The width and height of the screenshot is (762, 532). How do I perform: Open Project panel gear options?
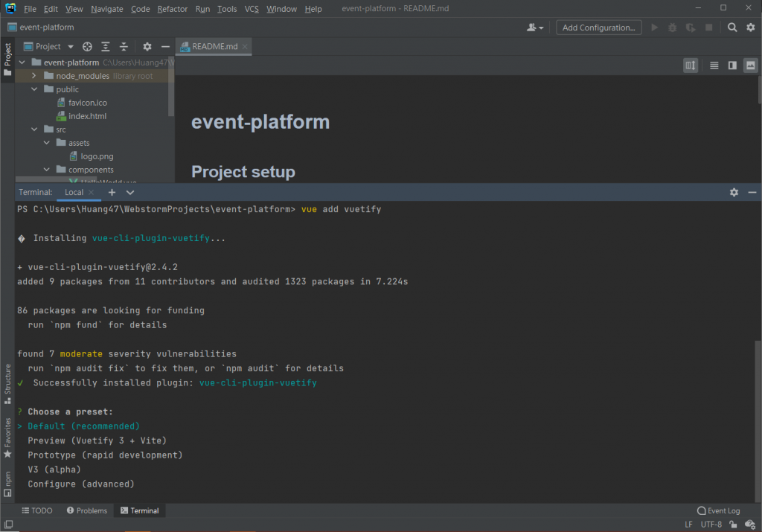[x=147, y=47]
